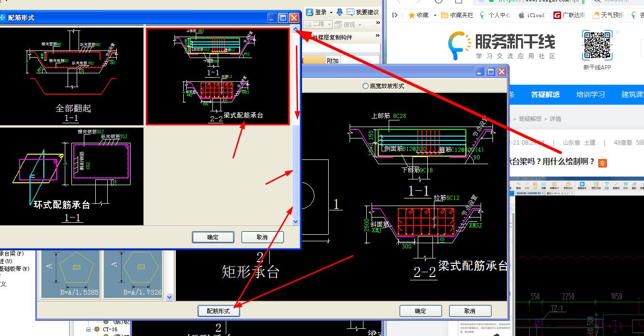
Task: Switch to the 培训学习 nav tab
Action: [x=591, y=94]
